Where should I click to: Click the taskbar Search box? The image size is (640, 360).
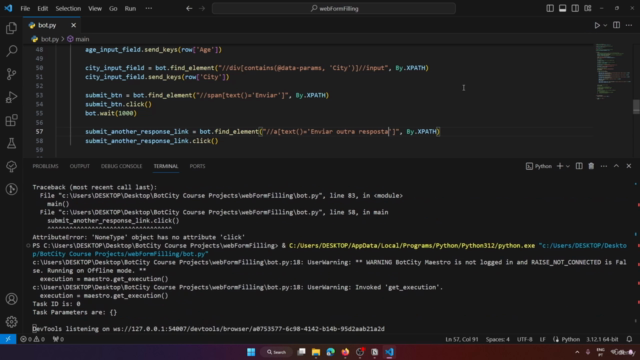tap(277, 352)
